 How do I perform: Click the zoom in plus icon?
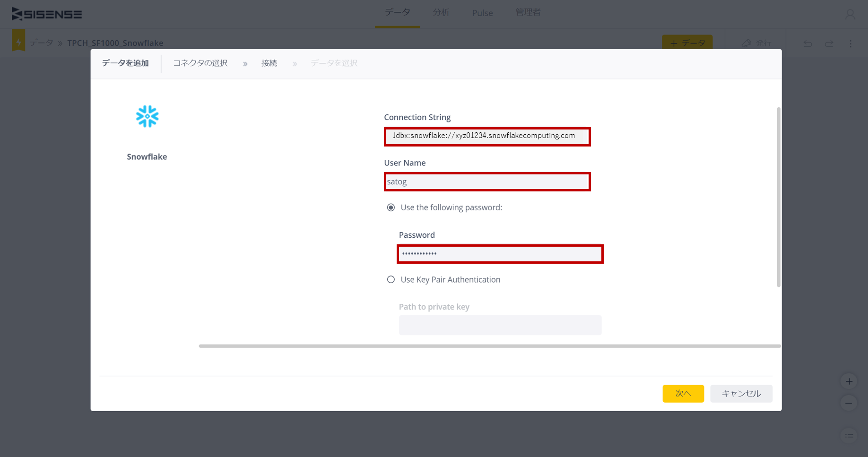[x=849, y=381]
